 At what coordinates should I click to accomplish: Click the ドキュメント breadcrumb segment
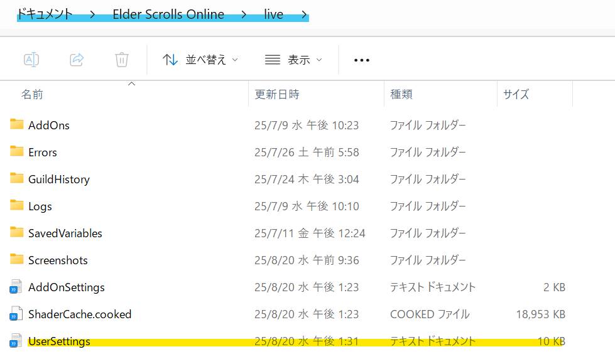(45, 14)
